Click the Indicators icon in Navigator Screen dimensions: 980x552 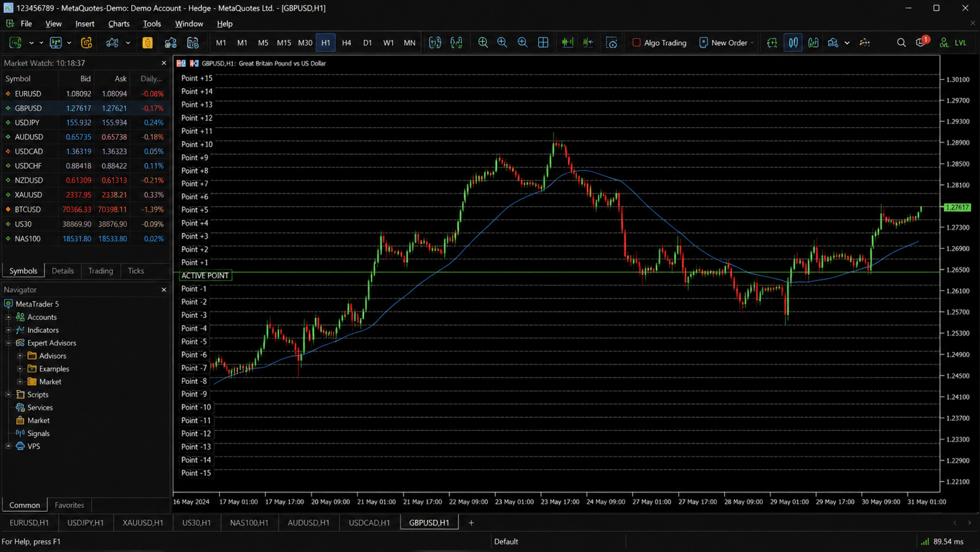coord(21,330)
